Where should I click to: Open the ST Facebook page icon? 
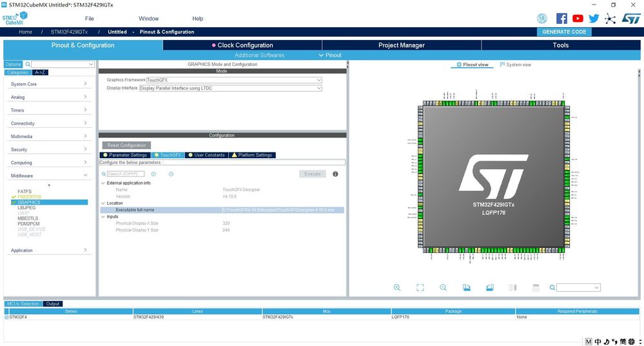coord(561,19)
